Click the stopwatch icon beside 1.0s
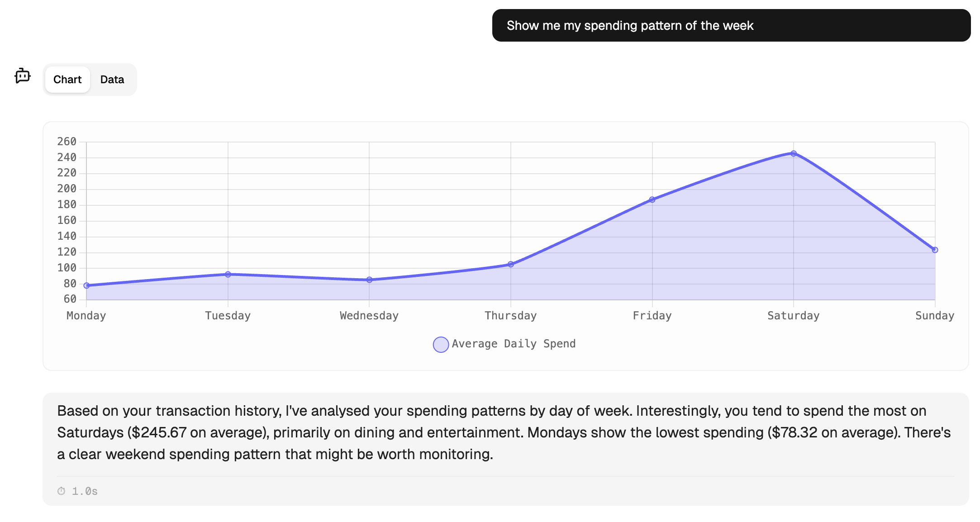The height and width of the screenshot is (522, 980). click(x=62, y=491)
